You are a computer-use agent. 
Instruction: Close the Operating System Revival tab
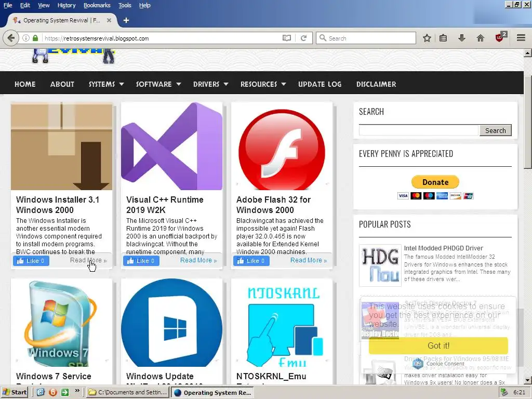109,20
